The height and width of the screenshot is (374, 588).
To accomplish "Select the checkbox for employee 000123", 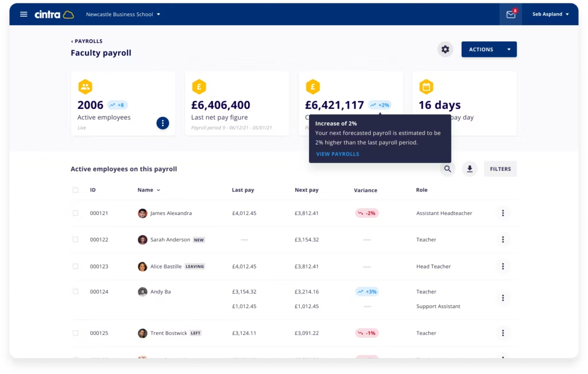I will pos(75,267).
